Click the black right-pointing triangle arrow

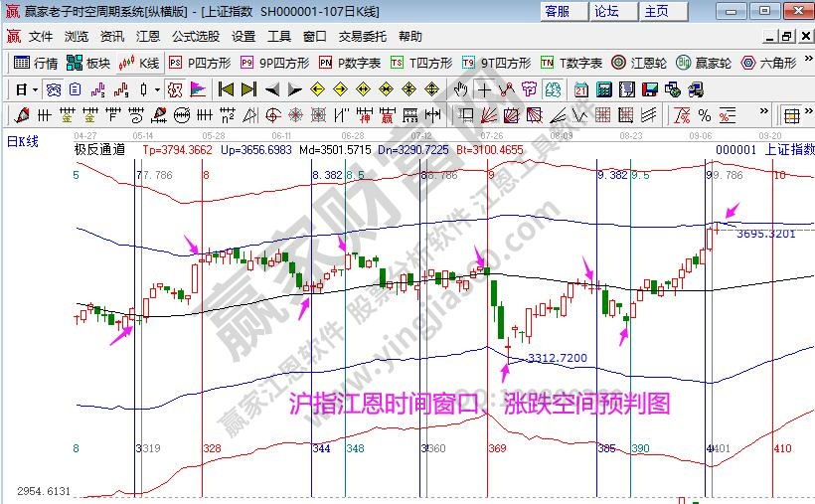pos(294,88)
